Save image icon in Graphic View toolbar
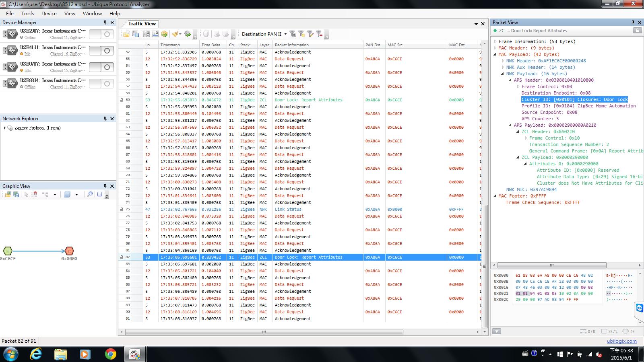 (16, 194)
